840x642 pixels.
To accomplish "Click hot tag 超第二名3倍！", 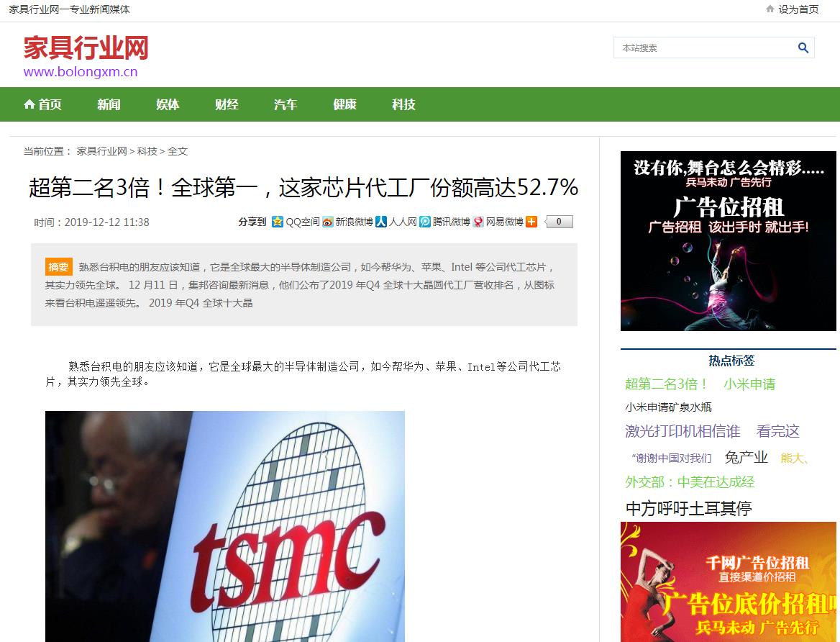I will click(667, 384).
